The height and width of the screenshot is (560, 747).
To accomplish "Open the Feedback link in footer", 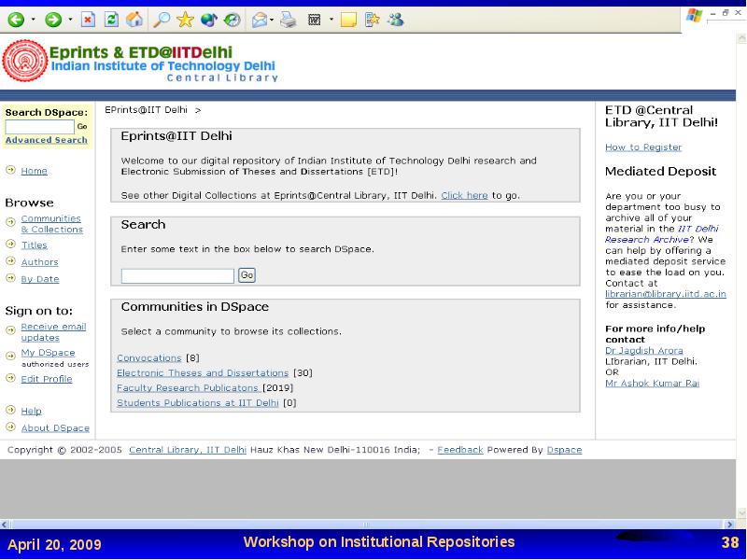I will coord(460,450).
